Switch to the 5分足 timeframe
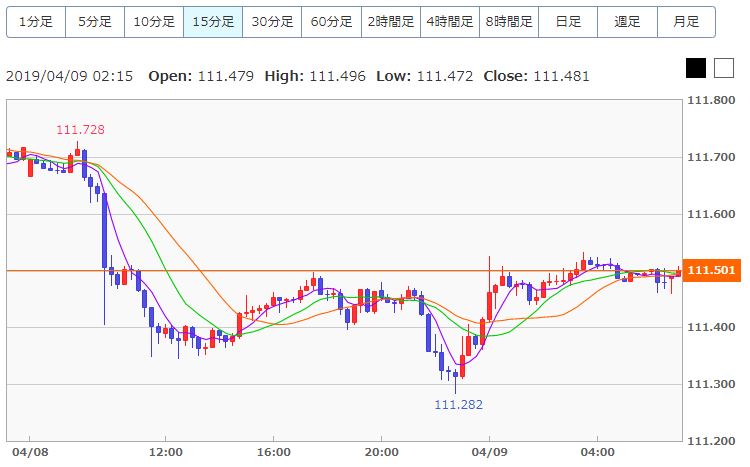750x467 pixels. (x=95, y=22)
